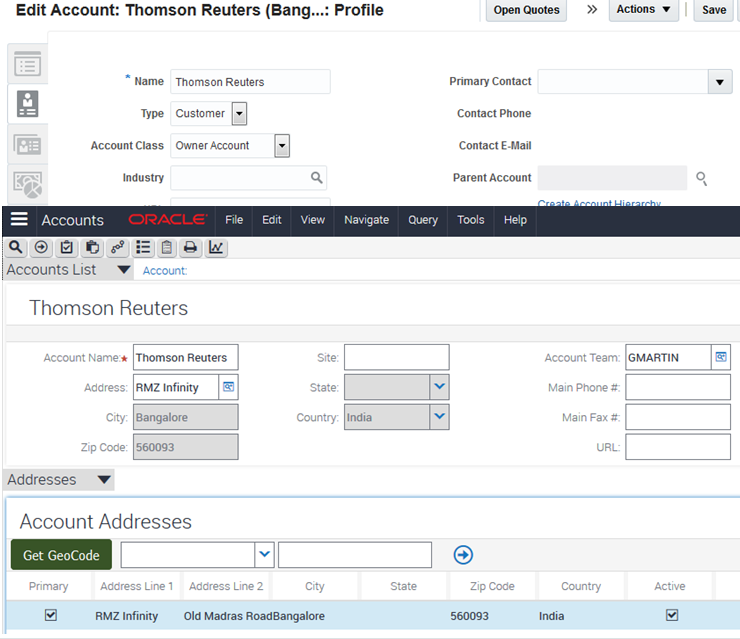Screen dimensions: 740x639
Task: Click the copy pages toolbar icon
Action: (x=92, y=247)
